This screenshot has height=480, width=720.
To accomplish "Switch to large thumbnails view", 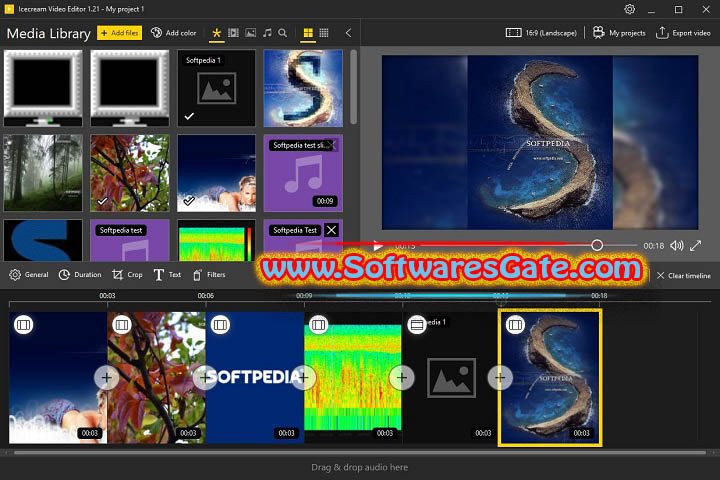I will (x=308, y=33).
